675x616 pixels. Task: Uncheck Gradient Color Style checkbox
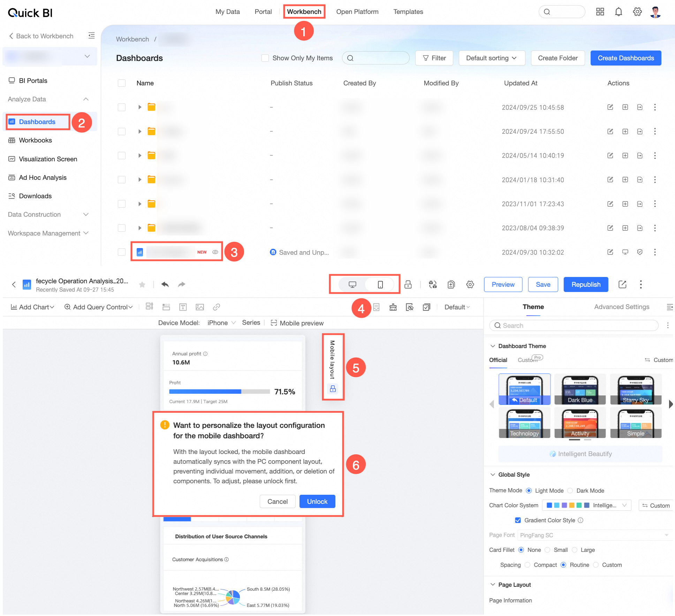[x=518, y=520]
